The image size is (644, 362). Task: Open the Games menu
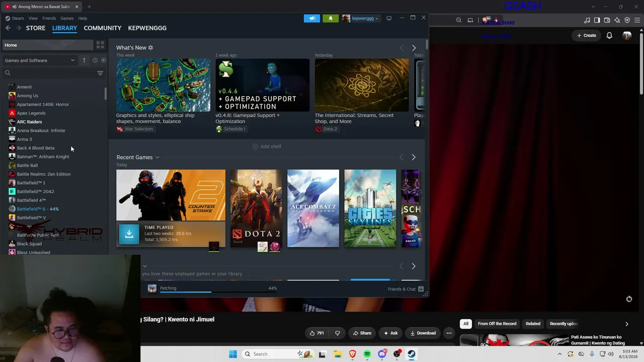67,18
